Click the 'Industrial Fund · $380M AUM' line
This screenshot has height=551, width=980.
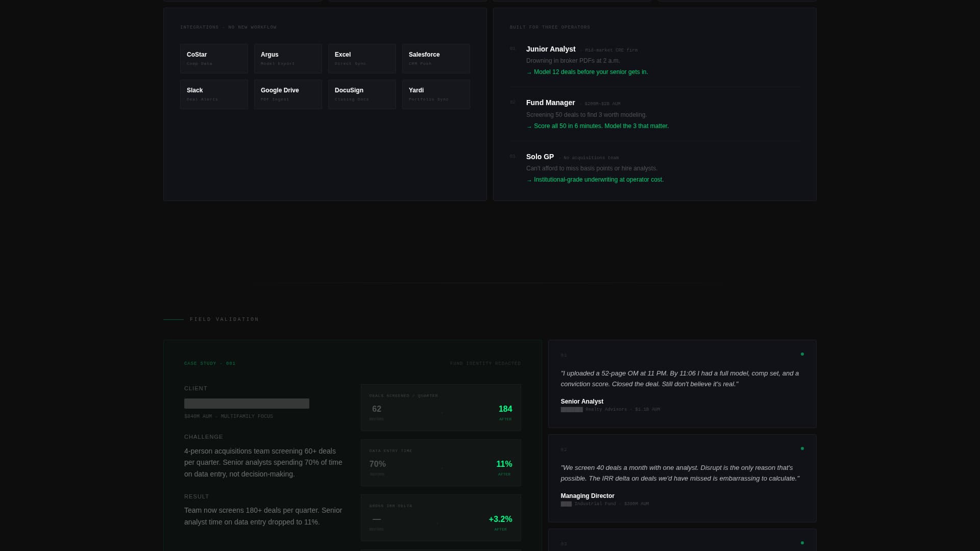click(x=605, y=504)
